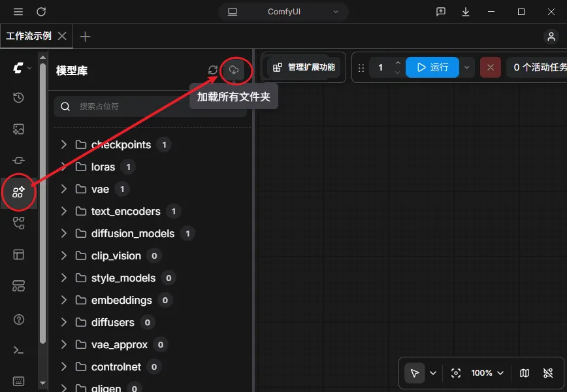The height and width of the screenshot is (392, 567).
Task: Open the user profile icon
Action: point(551,36)
